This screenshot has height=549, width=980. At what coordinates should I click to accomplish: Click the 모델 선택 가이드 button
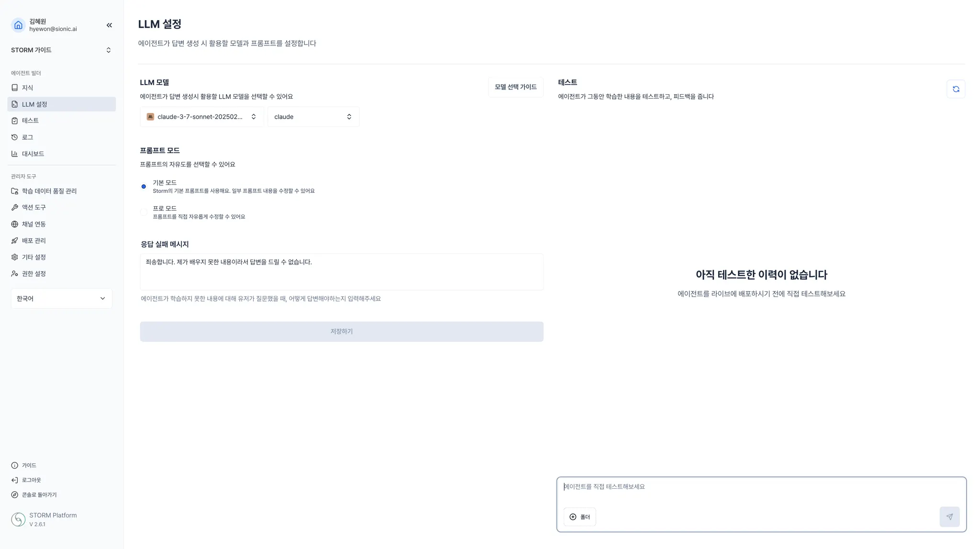[x=515, y=87]
